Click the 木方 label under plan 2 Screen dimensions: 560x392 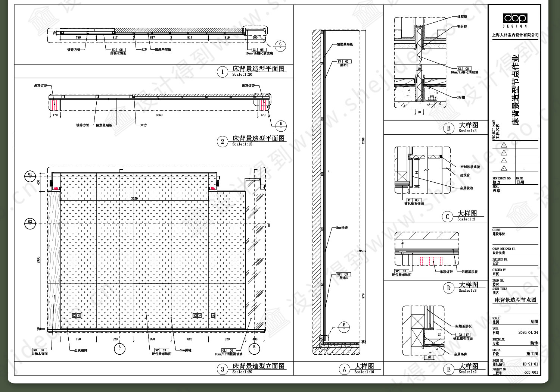tap(144, 125)
